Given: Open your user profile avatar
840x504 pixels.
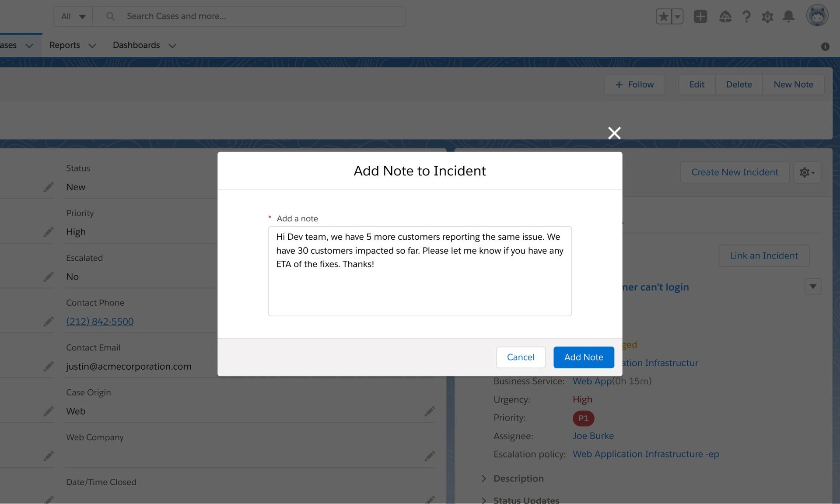Looking at the screenshot, I should 817,15.
